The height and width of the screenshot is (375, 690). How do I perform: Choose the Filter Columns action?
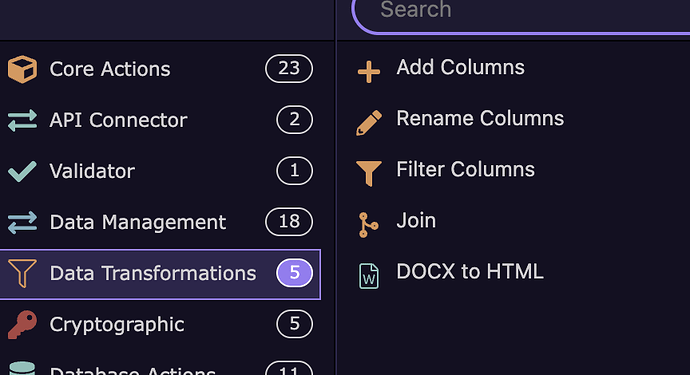pos(466,169)
